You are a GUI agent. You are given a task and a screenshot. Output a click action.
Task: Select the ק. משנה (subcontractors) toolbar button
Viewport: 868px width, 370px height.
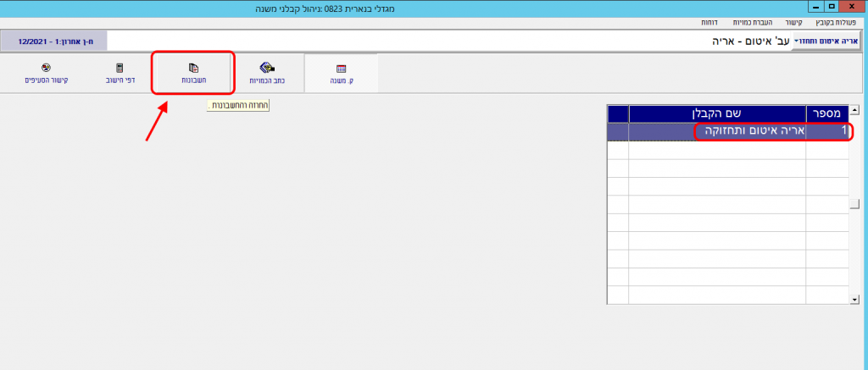tap(341, 74)
